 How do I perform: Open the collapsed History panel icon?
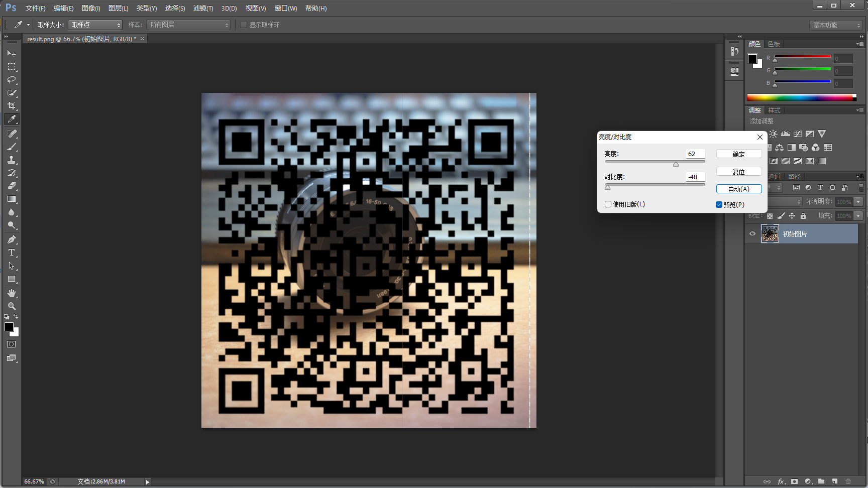point(734,51)
